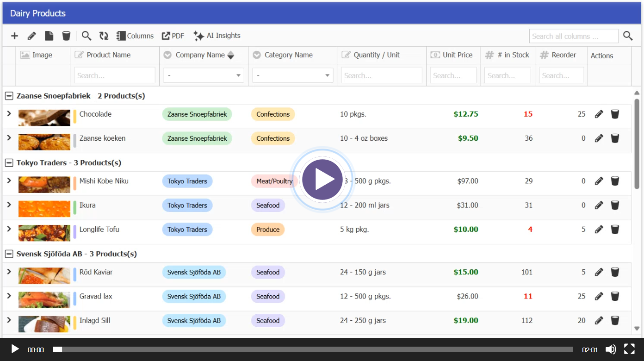Screen dimensions: 644x361
Task: Click into Search all columns field
Action: [x=574, y=36]
